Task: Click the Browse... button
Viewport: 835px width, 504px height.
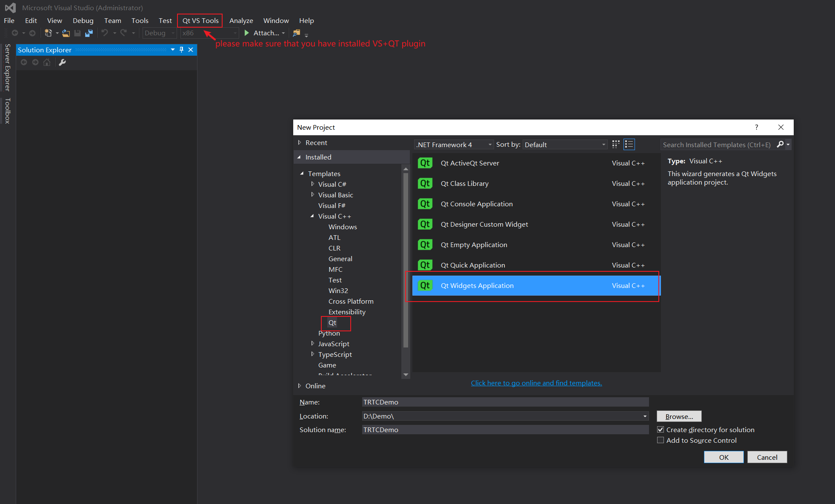Action: [x=679, y=416]
